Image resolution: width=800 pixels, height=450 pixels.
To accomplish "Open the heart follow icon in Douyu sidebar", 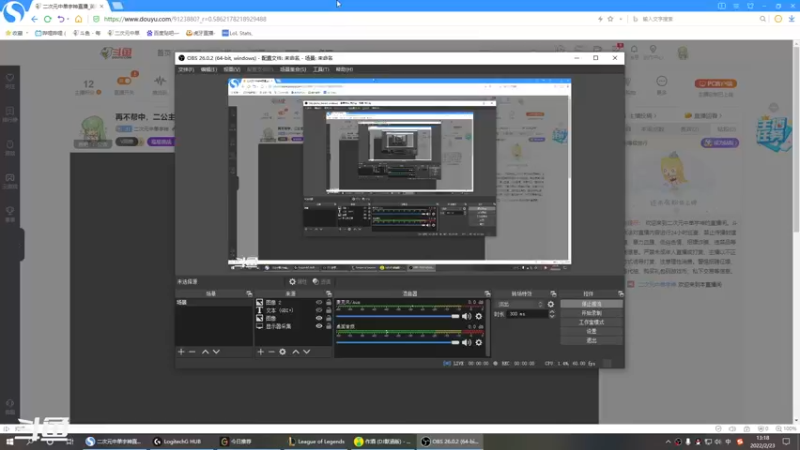I will pos(10,78).
